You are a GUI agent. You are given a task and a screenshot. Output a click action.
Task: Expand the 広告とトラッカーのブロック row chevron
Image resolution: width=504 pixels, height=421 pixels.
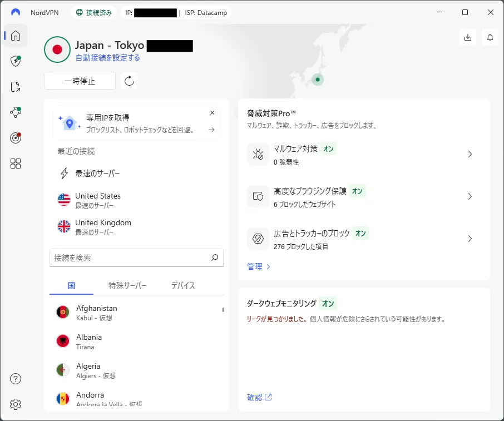click(470, 239)
